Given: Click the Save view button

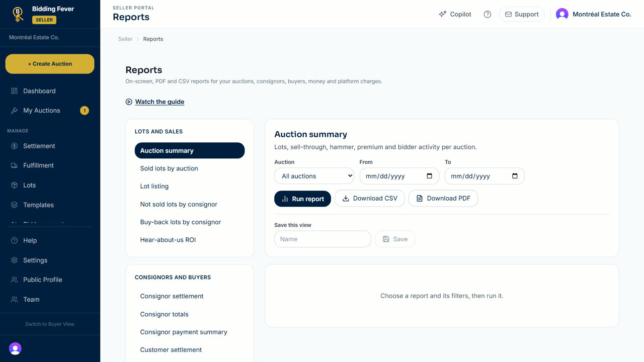Looking at the screenshot, I should 395,239.
